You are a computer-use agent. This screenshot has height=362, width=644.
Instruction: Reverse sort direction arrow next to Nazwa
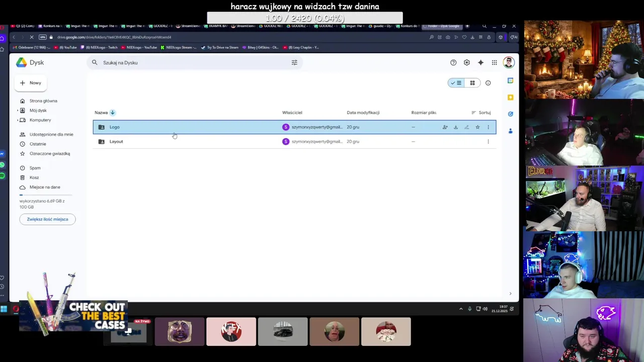pos(112,113)
